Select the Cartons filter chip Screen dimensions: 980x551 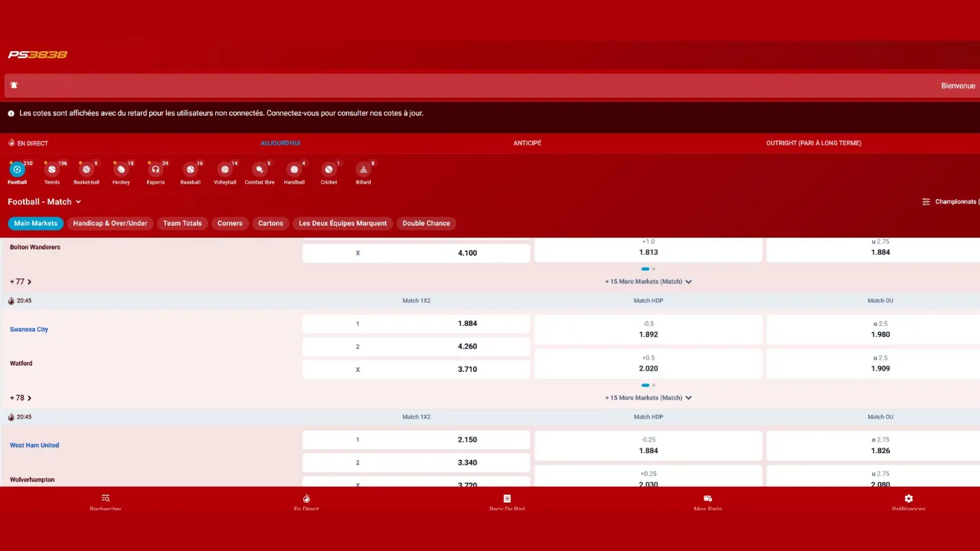[270, 223]
